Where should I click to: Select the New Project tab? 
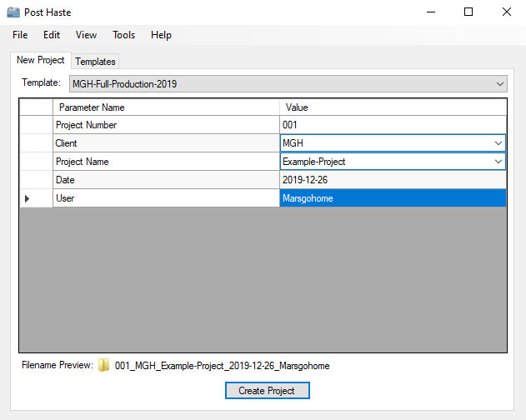pyautogui.click(x=41, y=60)
